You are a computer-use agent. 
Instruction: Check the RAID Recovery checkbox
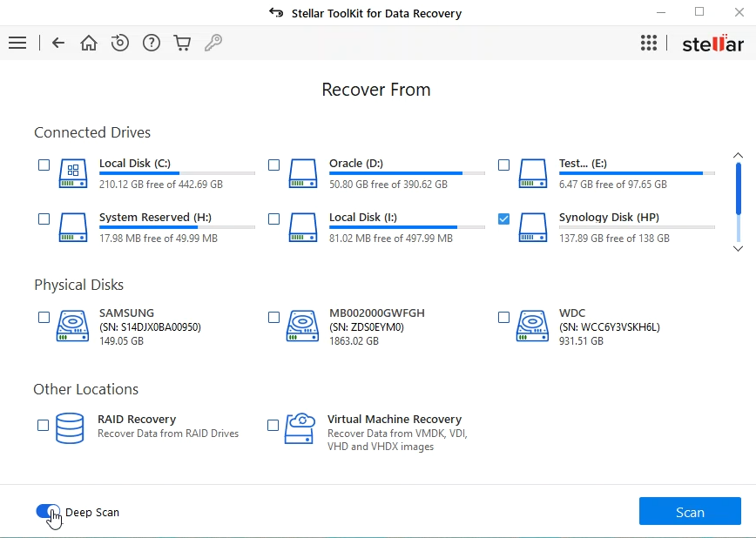point(43,425)
